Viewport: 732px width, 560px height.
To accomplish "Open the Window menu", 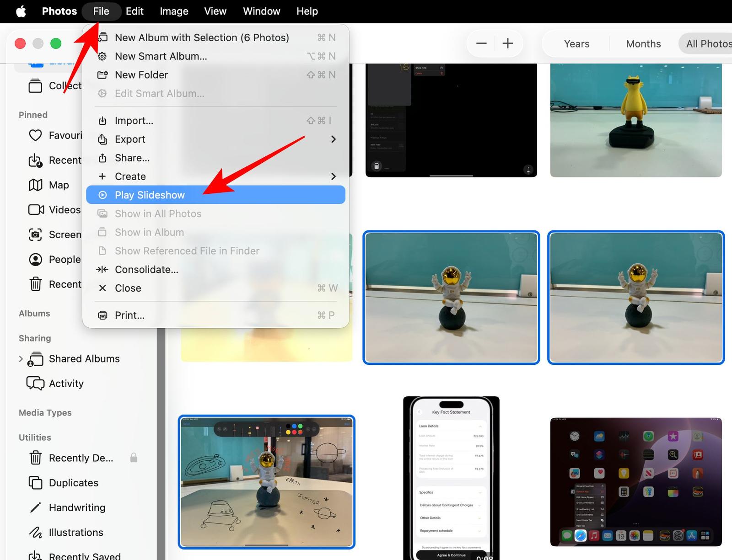I will coord(262,11).
